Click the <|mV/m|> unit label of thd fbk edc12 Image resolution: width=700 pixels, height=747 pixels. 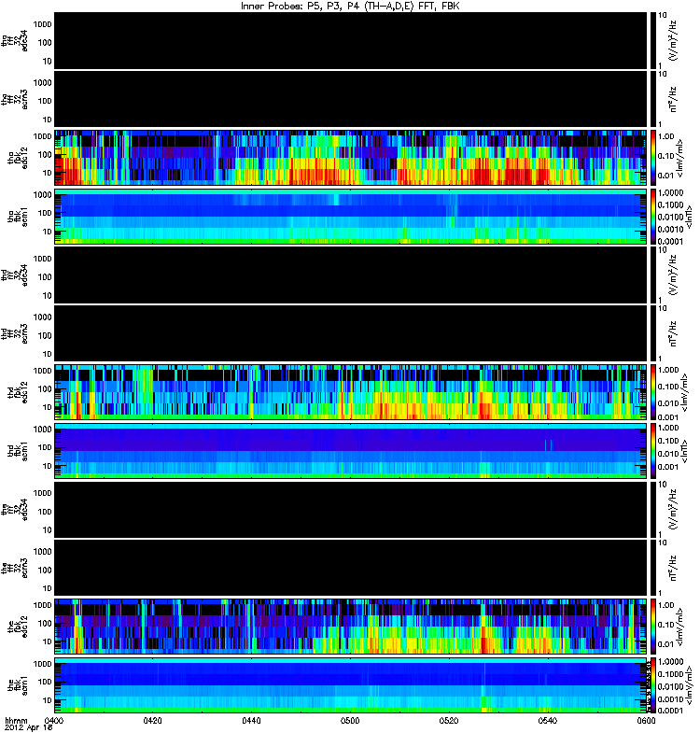tap(685, 392)
